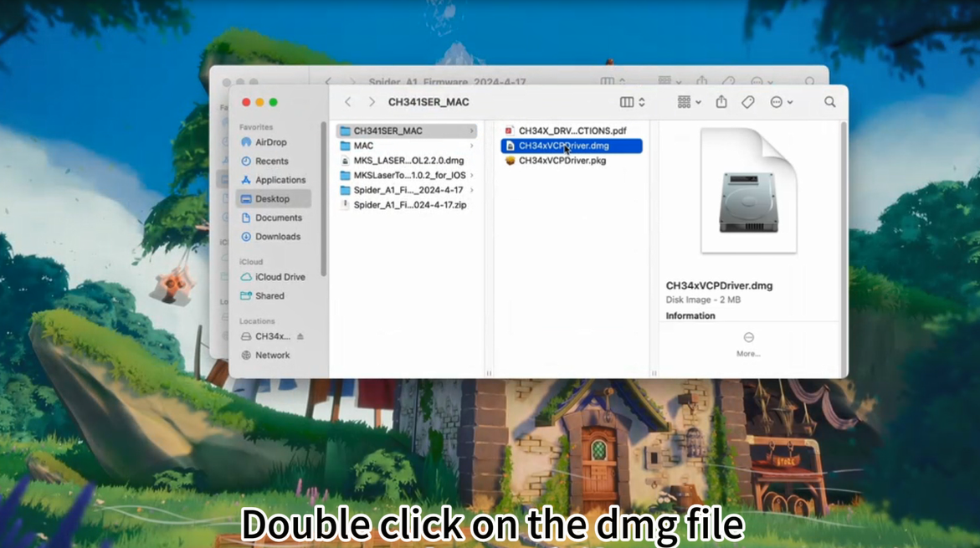Select the CH34xVCPDriver.pkg file
Screen dimensions: 980x548
pyautogui.click(x=572, y=161)
